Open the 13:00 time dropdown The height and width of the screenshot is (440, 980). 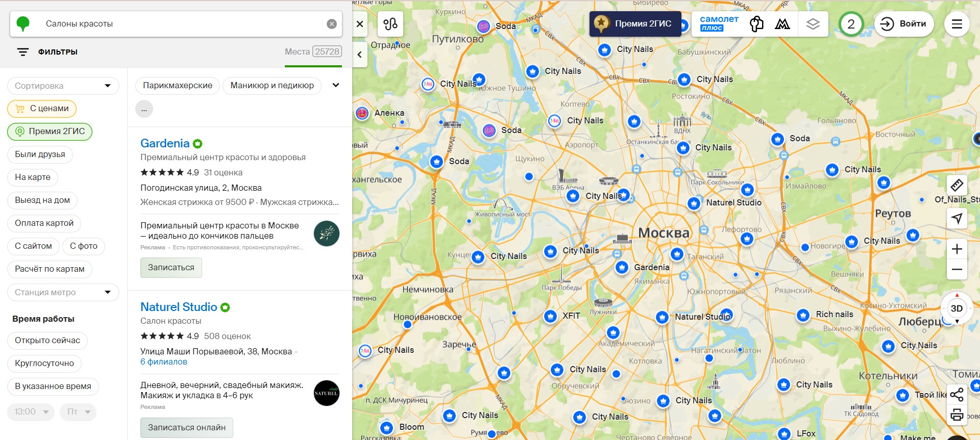pos(31,412)
